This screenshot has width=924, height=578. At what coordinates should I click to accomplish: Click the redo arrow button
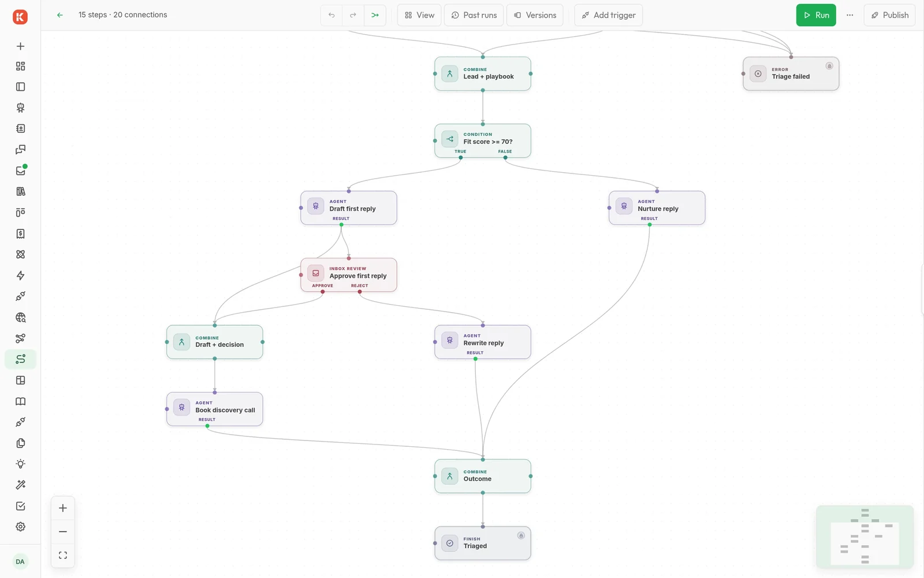point(353,15)
